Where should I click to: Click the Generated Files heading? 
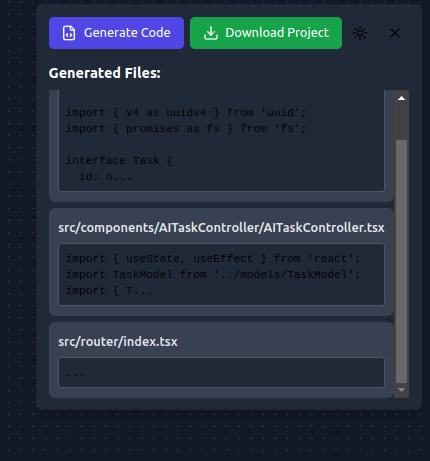[x=105, y=73]
